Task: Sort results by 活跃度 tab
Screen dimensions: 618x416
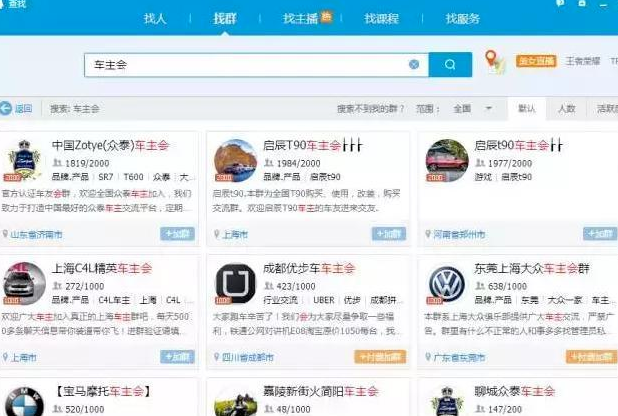Action: [x=607, y=108]
